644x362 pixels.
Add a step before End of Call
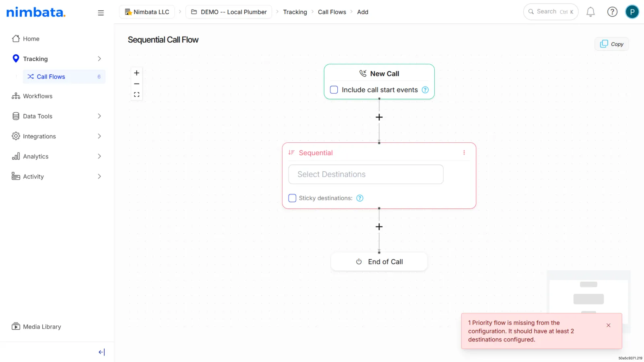pyautogui.click(x=379, y=227)
